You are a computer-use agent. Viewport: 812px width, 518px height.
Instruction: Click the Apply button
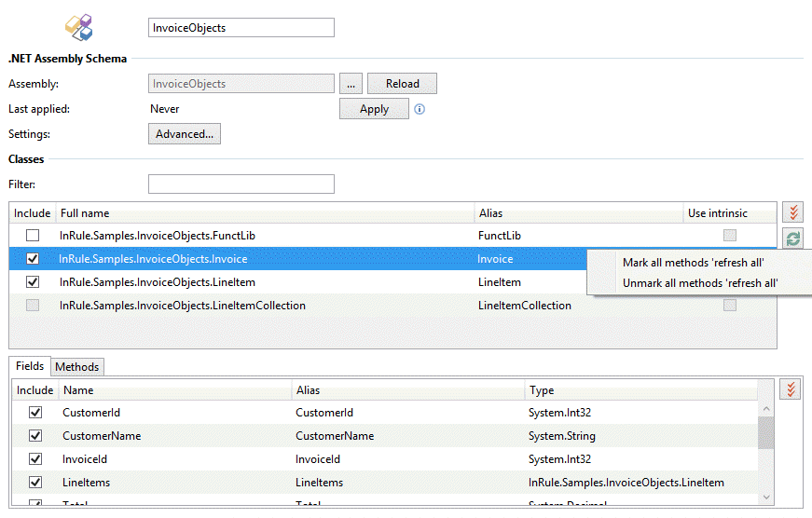tap(374, 109)
